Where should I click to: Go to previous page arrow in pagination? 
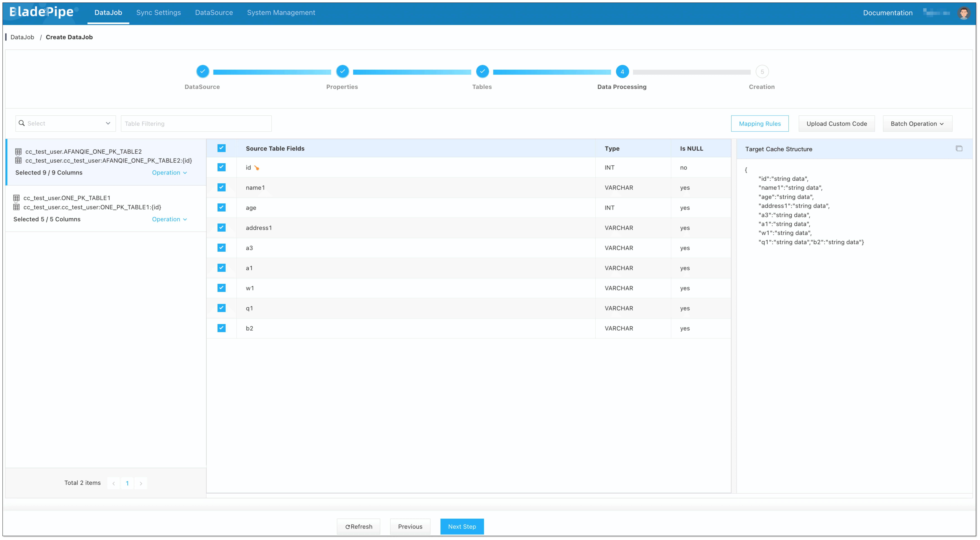point(113,483)
